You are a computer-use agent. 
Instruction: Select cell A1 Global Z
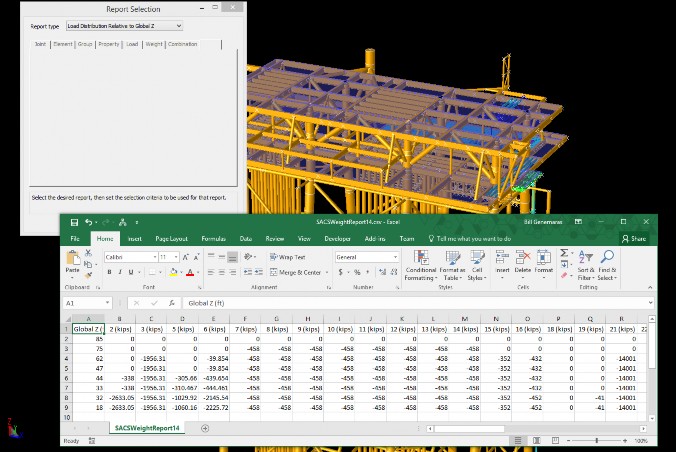[x=88, y=329]
